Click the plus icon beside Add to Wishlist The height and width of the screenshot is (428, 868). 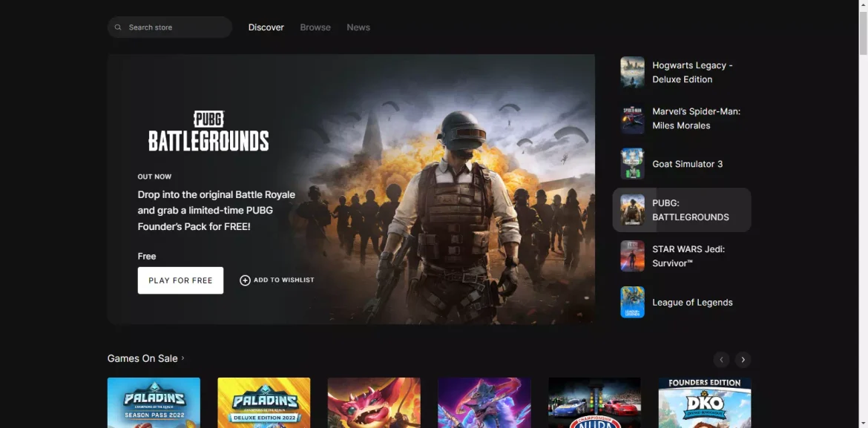[x=245, y=280]
